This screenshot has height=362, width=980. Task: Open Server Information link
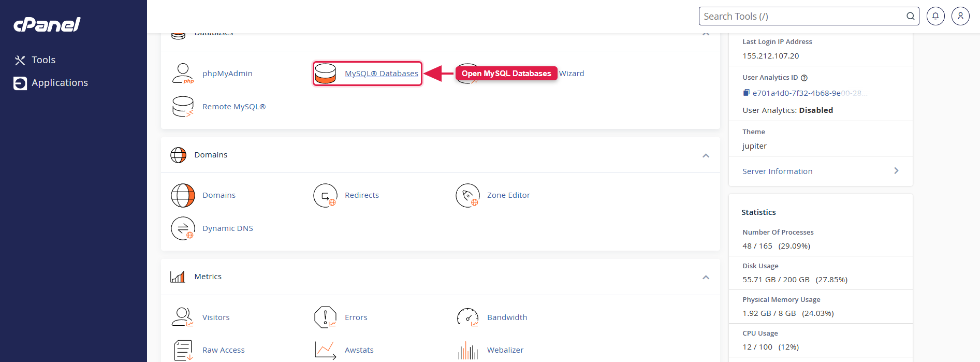(x=778, y=171)
